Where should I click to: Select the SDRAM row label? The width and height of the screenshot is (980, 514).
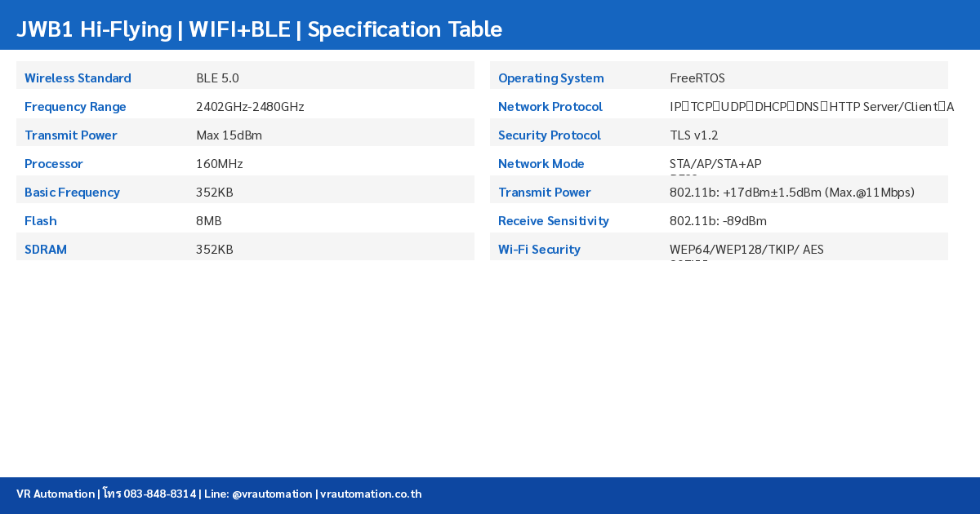[x=46, y=250]
